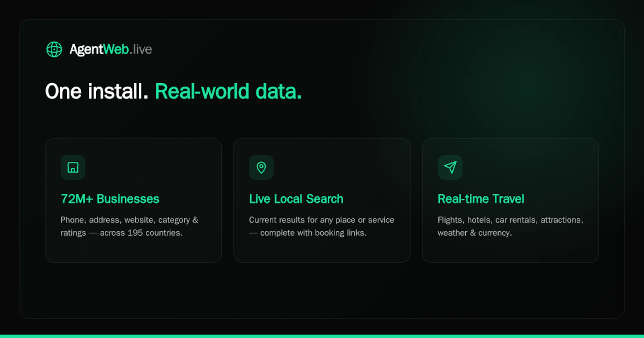Click the storefront icon in Businesses card
Viewport: 644px width, 338px height.
[x=73, y=167]
